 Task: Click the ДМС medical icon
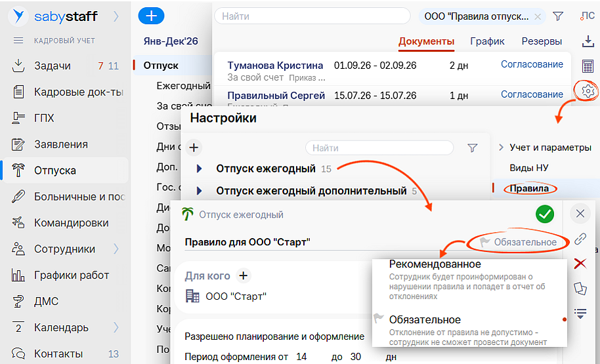click(x=18, y=301)
